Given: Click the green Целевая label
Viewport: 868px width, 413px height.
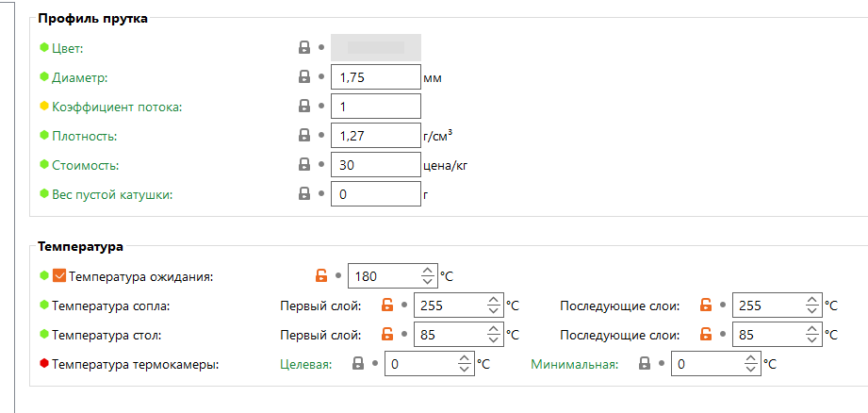Looking at the screenshot, I should point(307,364).
